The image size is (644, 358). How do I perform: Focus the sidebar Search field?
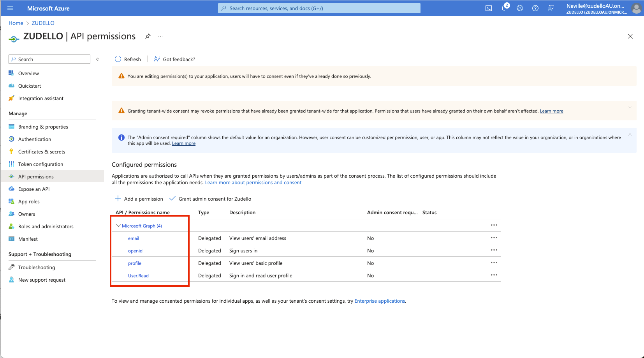coord(49,59)
